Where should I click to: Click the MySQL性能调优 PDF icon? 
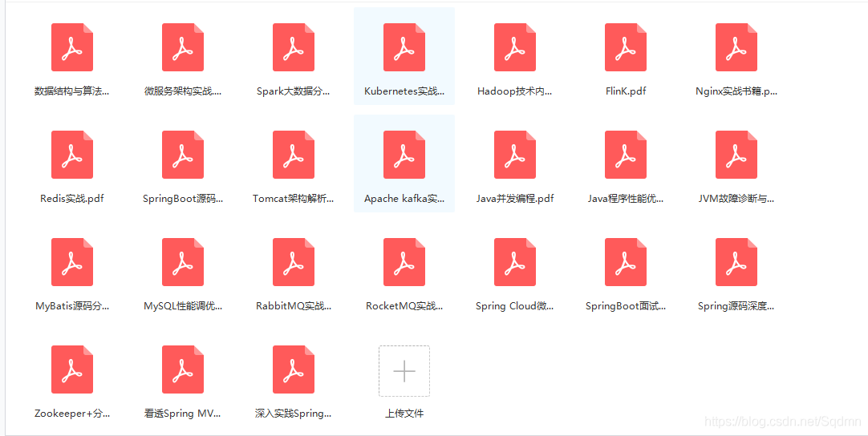[183, 262]
